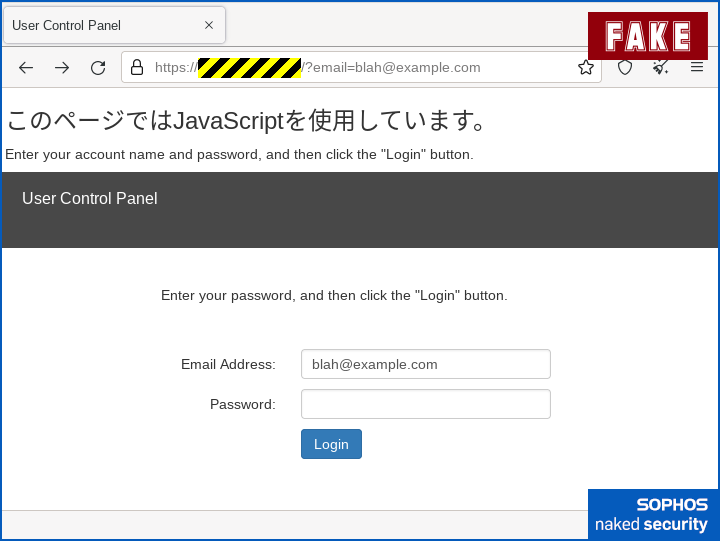Focus the URL address bar

click(400, 68)
